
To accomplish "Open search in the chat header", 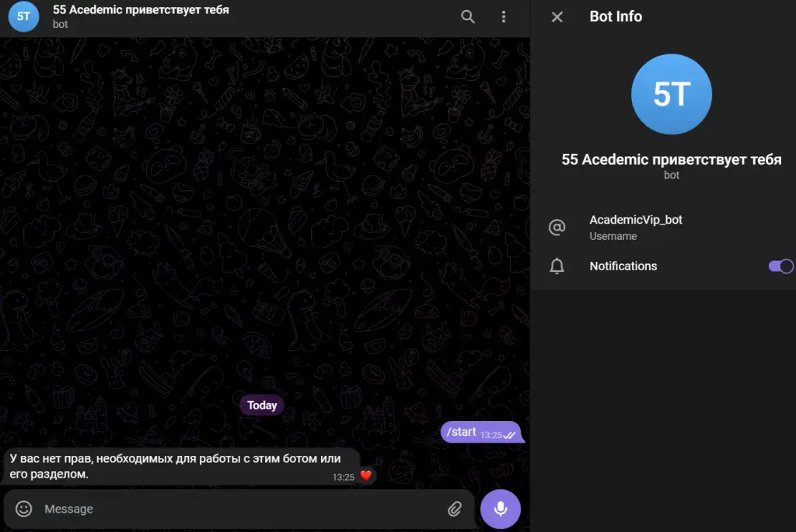I will (467, 17).
